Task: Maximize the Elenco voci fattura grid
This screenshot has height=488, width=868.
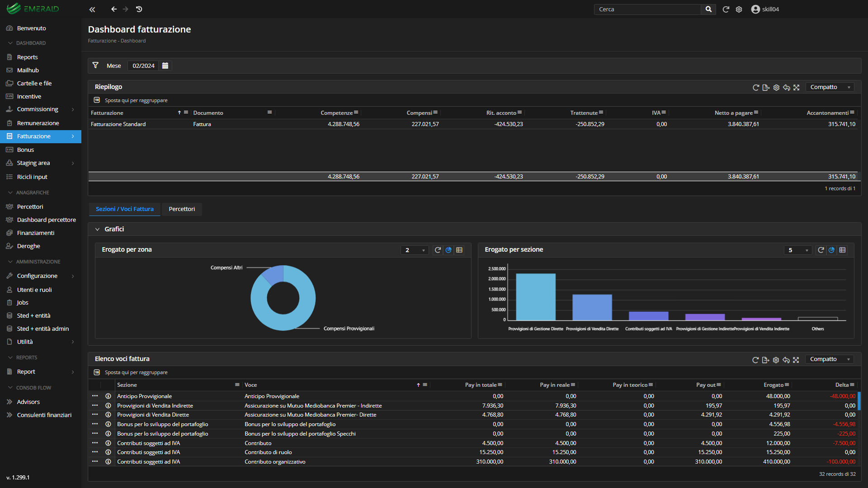Action: 796,360
